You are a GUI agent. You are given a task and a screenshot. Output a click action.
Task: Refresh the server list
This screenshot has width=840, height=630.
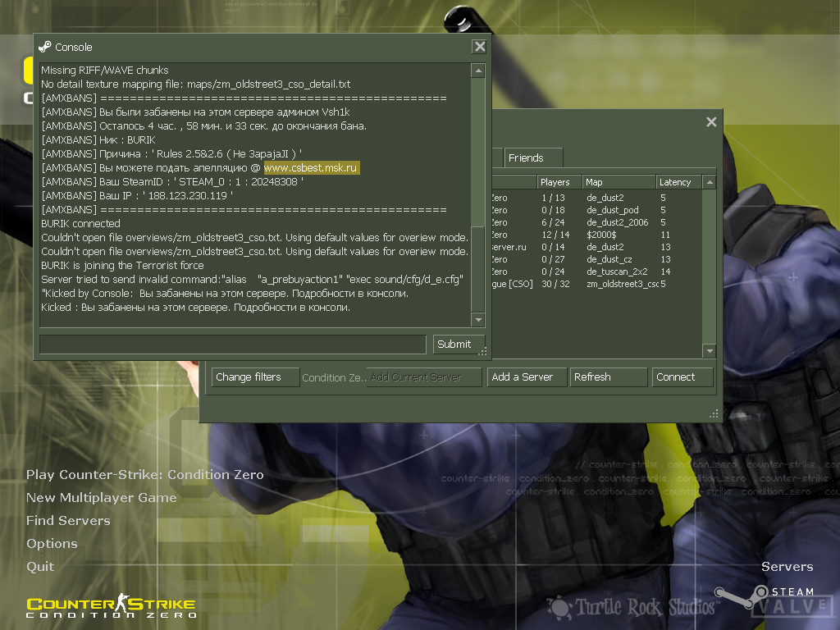click(608, 377)
